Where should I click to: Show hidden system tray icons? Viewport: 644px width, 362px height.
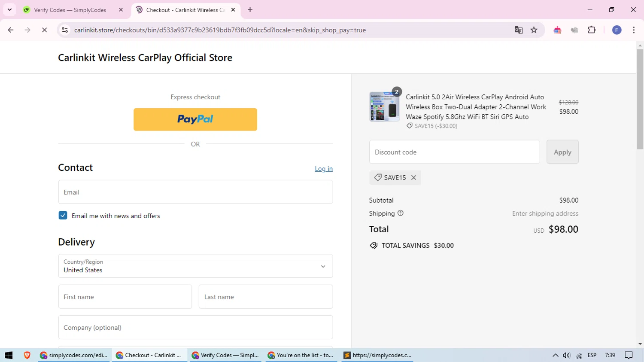(x=555, y=355)
